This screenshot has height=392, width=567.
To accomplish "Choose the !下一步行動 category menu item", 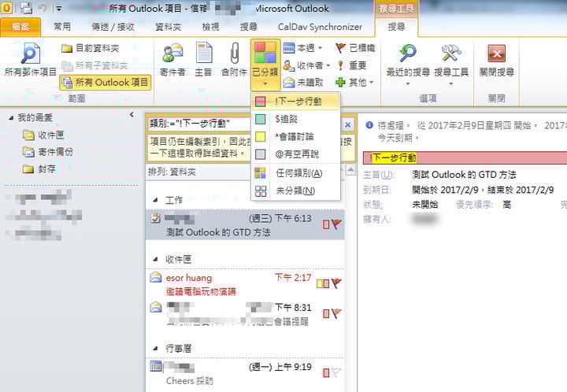I will 296,102.
